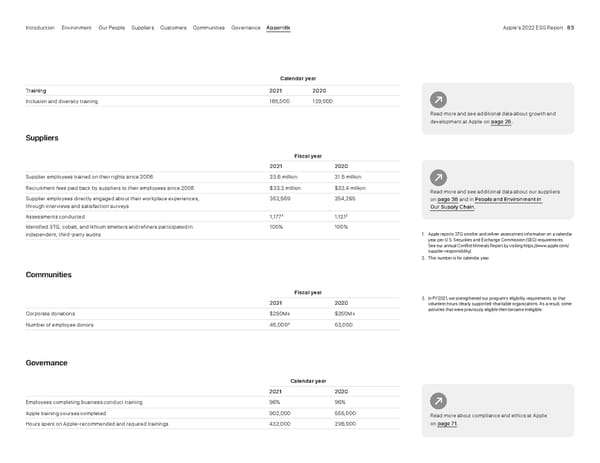
Task: Follow the "page 26" link
Action: pos(500,122)
